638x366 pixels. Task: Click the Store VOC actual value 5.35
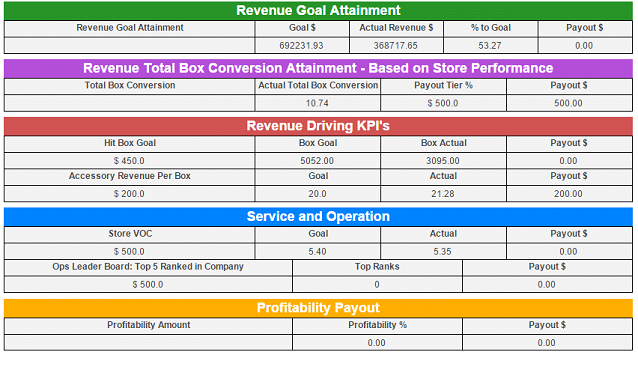coord(443,252)
